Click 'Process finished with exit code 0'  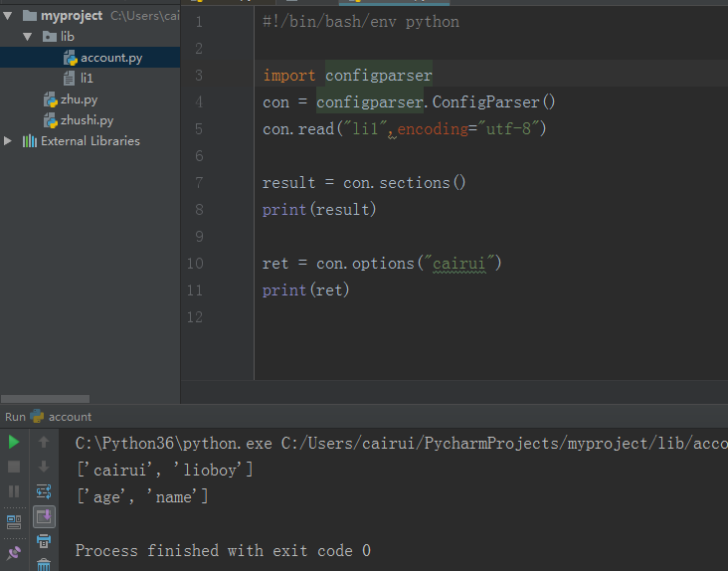(x=223, y=550)
